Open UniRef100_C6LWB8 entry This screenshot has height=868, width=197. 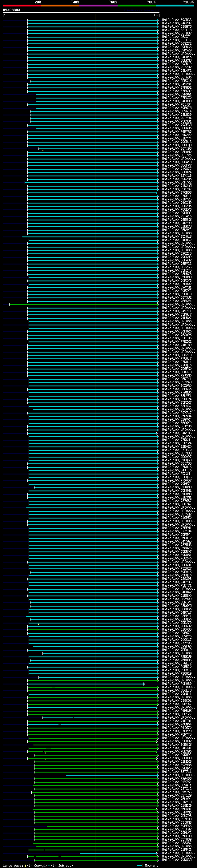tap(176, 758)
